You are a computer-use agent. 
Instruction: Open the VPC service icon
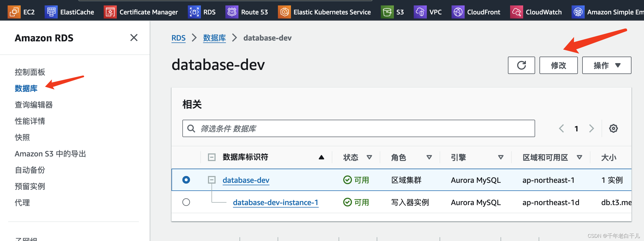(420, 12)
